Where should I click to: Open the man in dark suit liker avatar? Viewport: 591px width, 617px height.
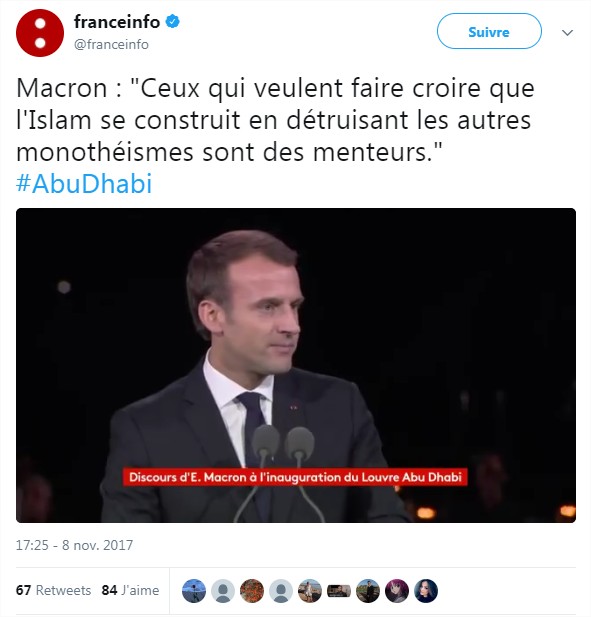point(368,591)
